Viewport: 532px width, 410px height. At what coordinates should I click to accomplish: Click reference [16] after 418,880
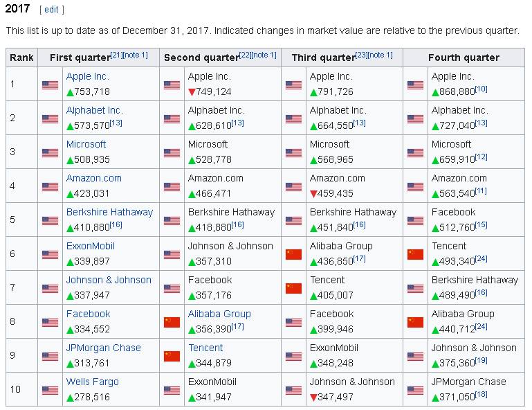click(238, 225)
